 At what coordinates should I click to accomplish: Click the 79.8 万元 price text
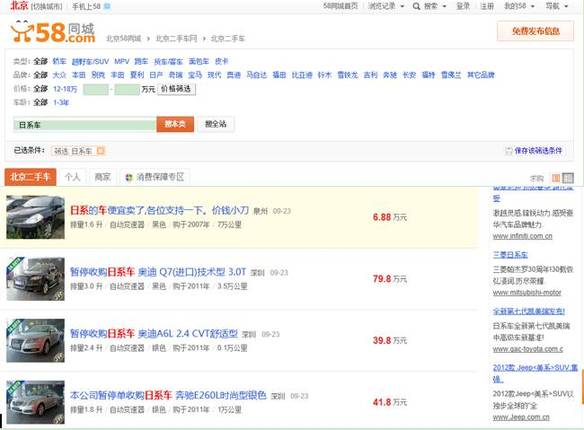click(x=390, y=279)
